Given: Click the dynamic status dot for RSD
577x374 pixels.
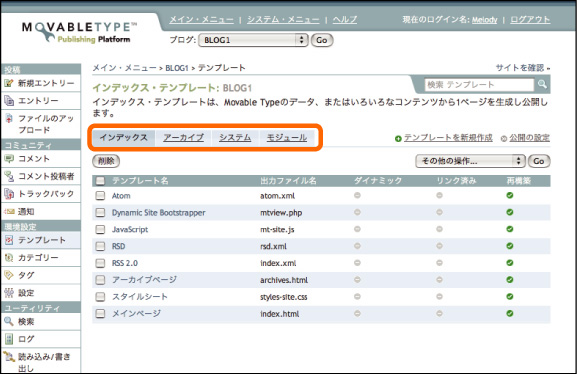Looking at the screenshot, I should tap(357, 246).
